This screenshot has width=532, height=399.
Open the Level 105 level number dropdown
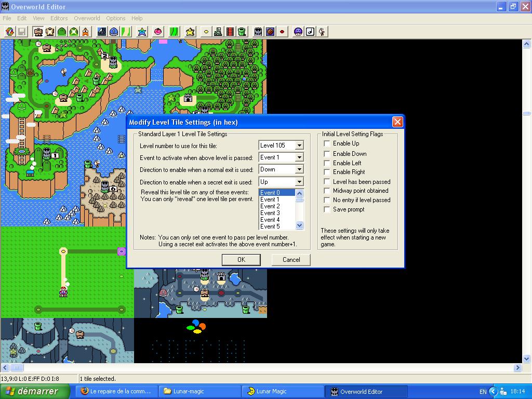click(x=299, y=145)
